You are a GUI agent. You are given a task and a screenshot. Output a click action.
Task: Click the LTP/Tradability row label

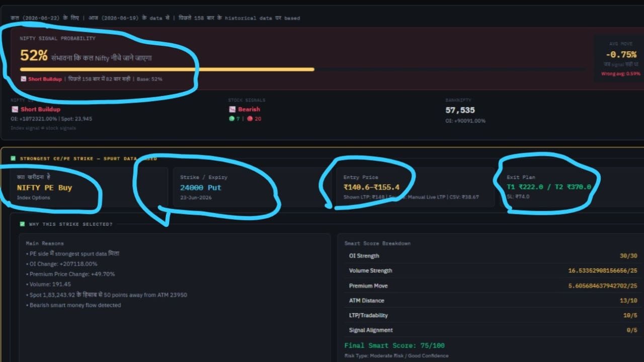[x=368, y=315]
